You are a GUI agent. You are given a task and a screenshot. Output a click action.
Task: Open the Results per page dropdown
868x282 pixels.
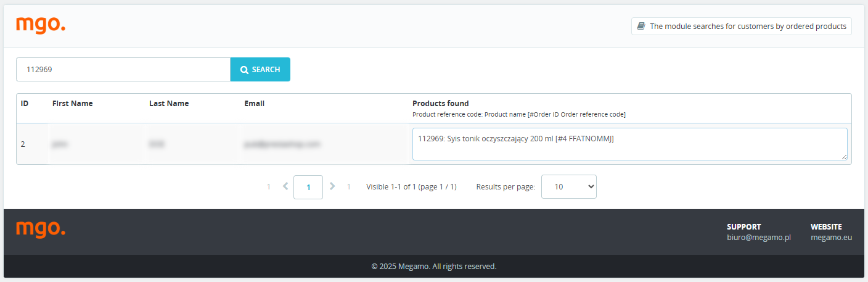[568, 187]
